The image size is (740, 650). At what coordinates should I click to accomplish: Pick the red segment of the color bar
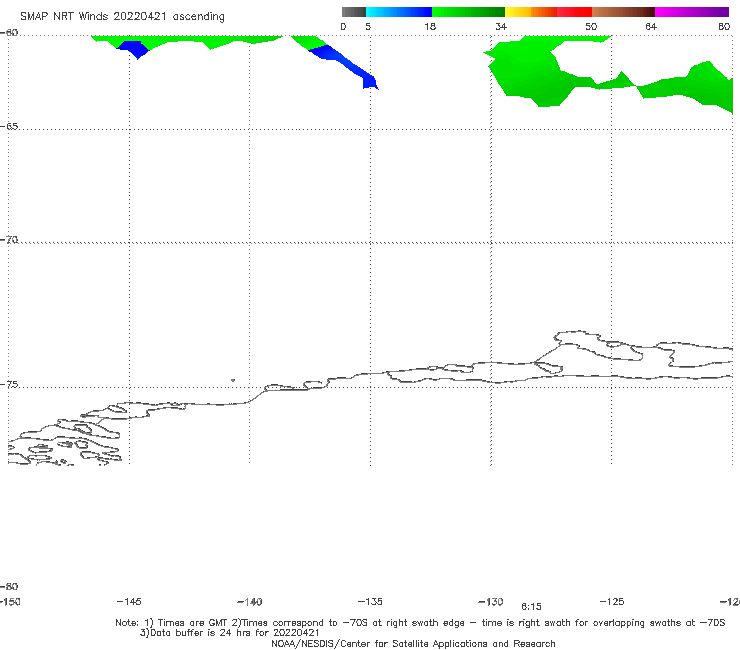574,12
